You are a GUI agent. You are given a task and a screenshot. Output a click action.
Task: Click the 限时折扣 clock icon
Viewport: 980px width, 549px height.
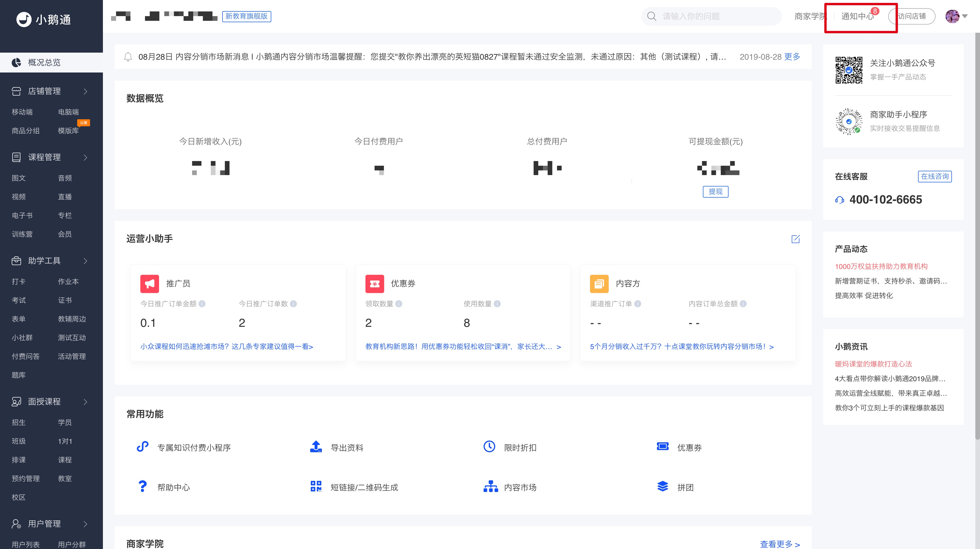pyautogui.click(x=489, y=447)
